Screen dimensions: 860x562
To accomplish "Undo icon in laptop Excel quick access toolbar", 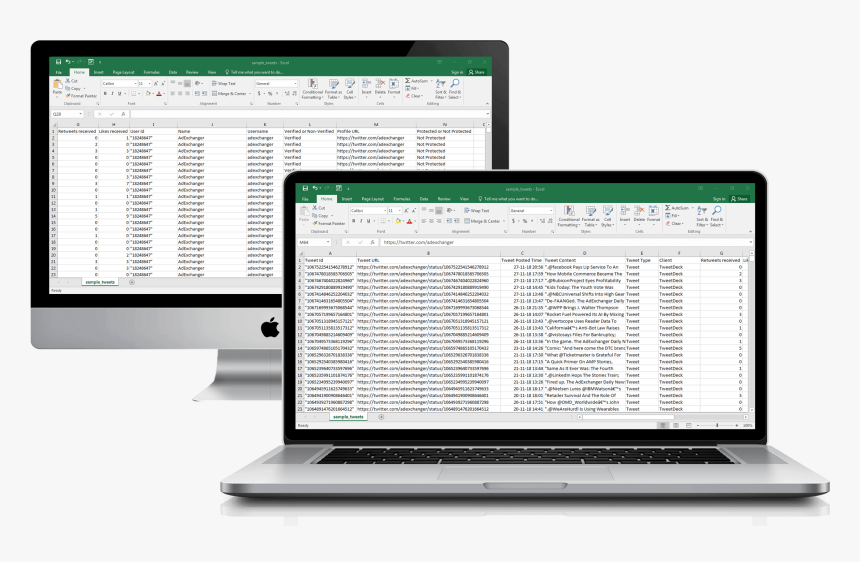I will pyautogui.click(x=315, y=188).
